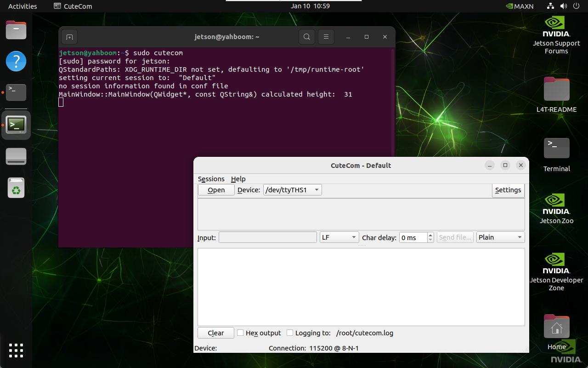Enable the Logging to checkbox
588x368 pixels.
(x=290, y=333)
